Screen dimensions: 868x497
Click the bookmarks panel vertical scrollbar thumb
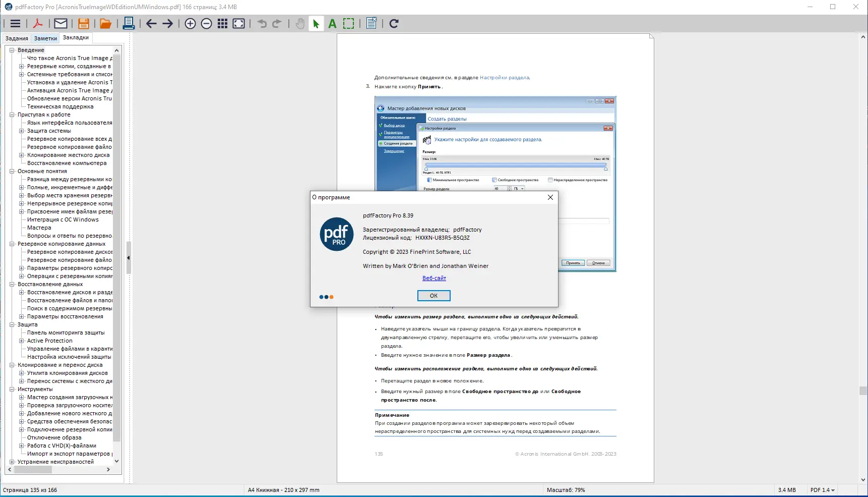pos(117,247)
